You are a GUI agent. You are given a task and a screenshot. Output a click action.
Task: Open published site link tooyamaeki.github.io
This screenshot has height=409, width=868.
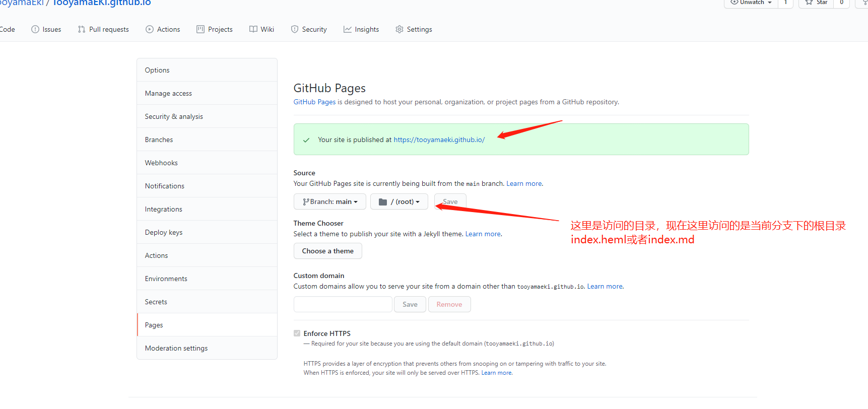tap(439, 140)
